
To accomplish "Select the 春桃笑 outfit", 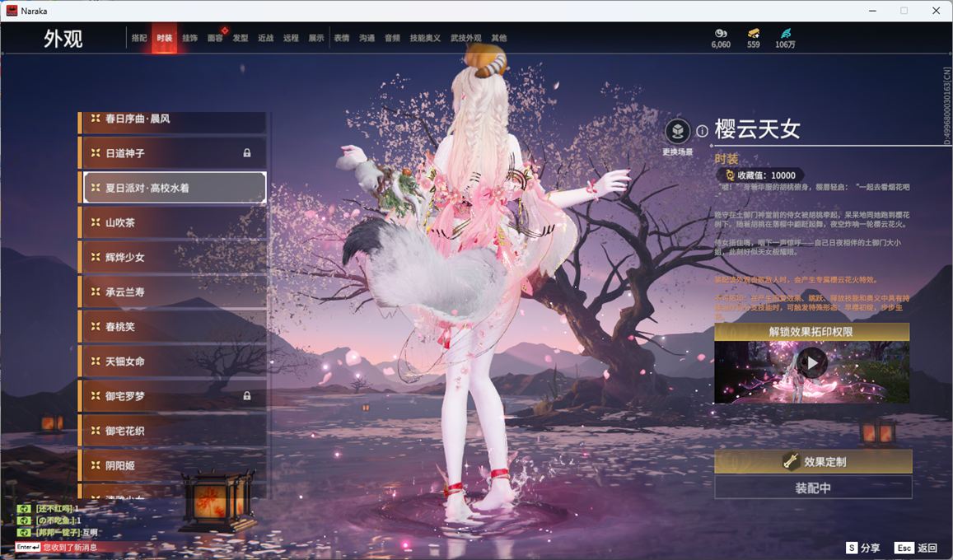I will tap(172, 326).
